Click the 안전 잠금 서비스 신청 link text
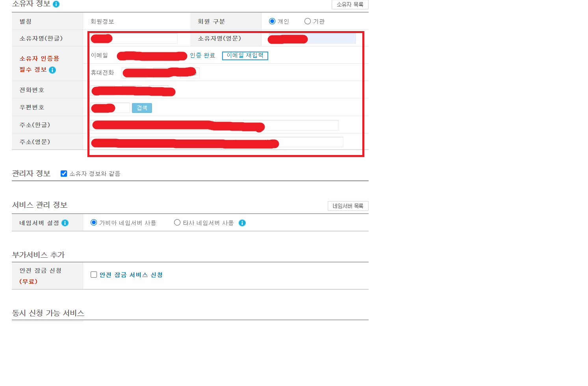Image resolution: width=588 pixels, height=386 pixels. click(x=131, y=275)
